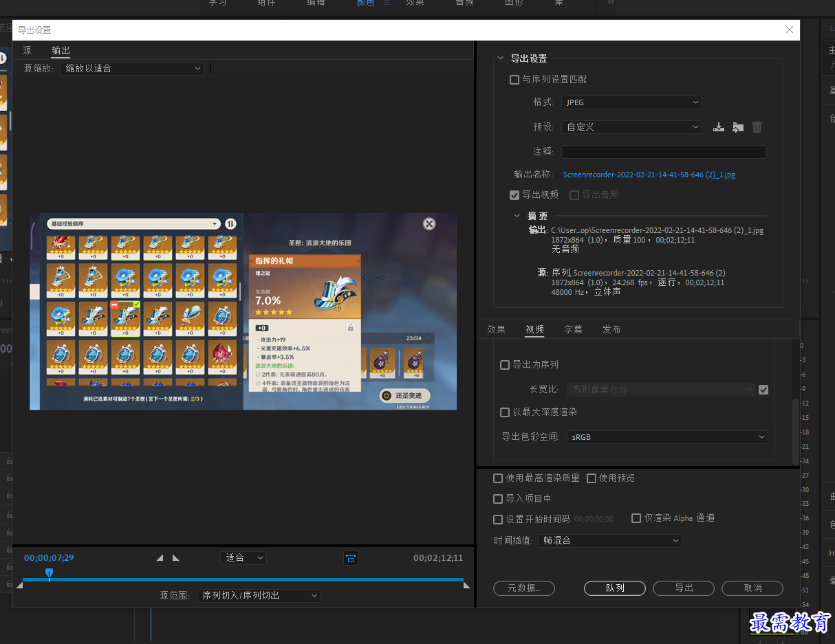Click the current timecode 00;00;07;29
Screen dimensions: 835x644
click(49, 558)
